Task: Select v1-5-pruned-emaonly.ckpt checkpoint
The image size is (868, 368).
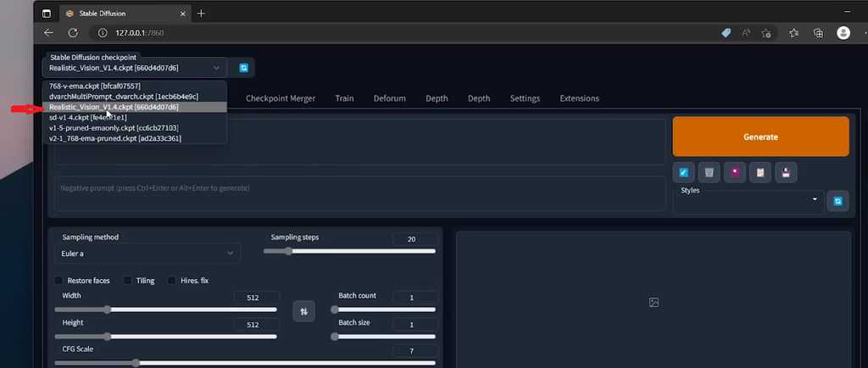Action: [x=135, y=128]
